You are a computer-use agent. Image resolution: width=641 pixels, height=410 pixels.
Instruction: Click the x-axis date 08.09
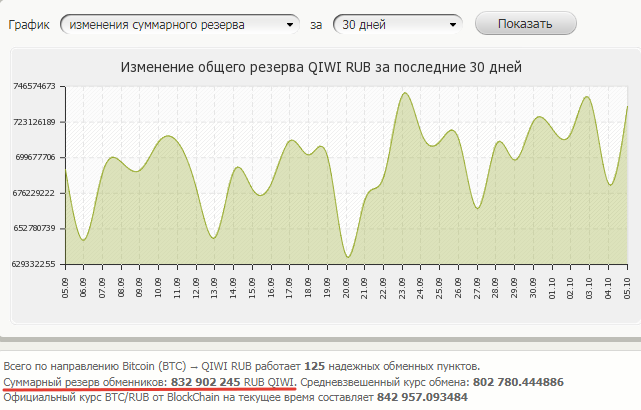[x=121, y=288]
